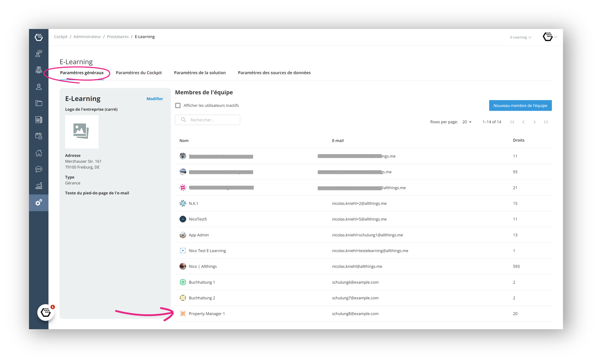
Task: Click email nicolas.kniehl@allthings.me
Action: pyautogui.click(x=357, y=266)
